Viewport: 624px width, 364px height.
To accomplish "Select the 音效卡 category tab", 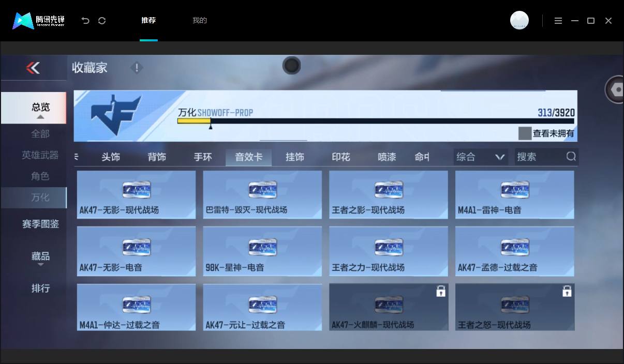I will (x=248, y=157).
